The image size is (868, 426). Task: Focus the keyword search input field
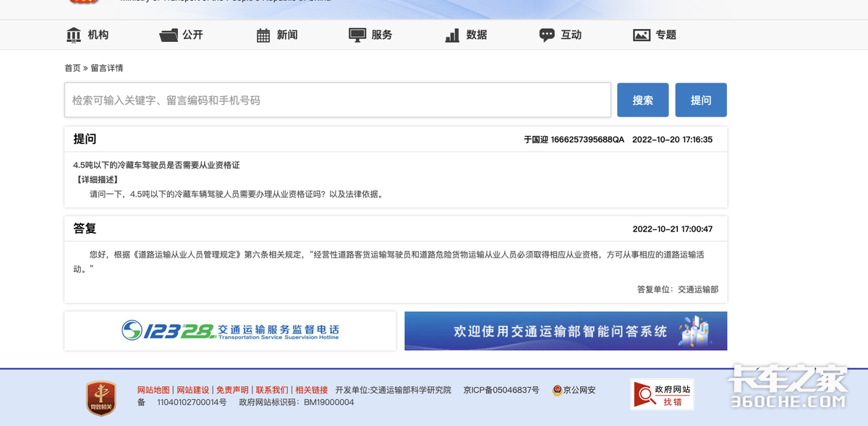tap(338, 100)
